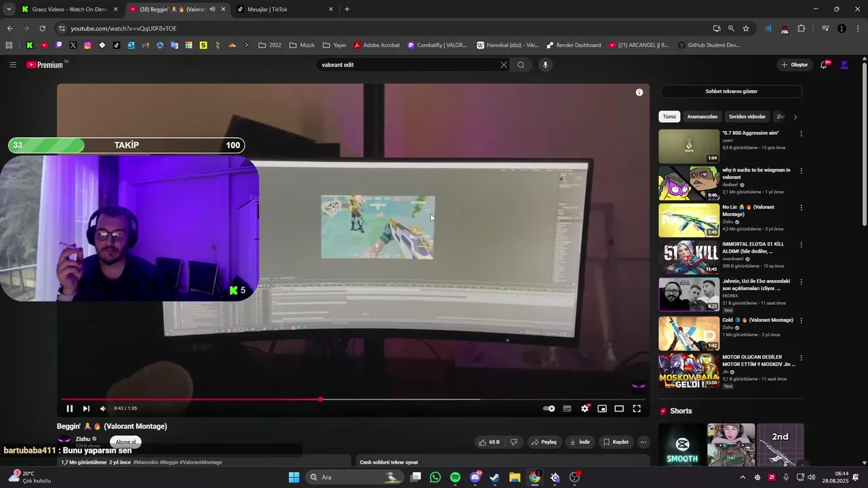868x488 pixels.
Task: Share the video via Paylaş
Action: [x=544, y=442]
